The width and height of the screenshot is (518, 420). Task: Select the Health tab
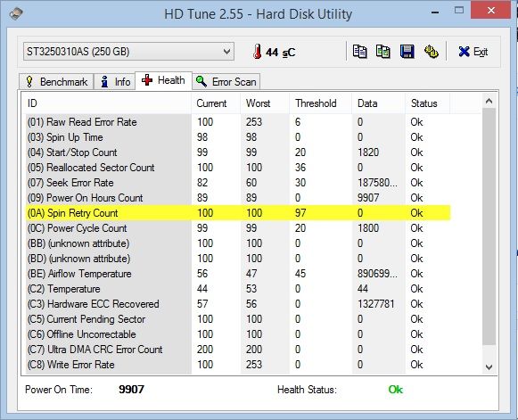tap(163, 80)
